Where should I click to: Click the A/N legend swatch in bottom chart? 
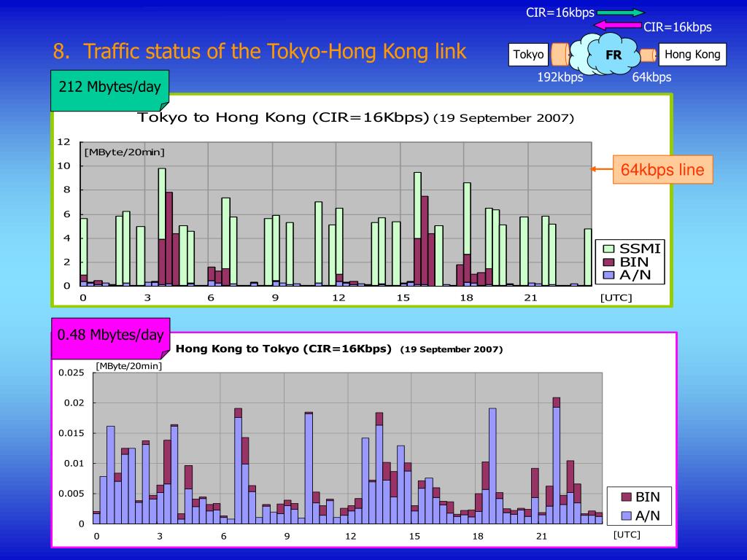point(627,516)
